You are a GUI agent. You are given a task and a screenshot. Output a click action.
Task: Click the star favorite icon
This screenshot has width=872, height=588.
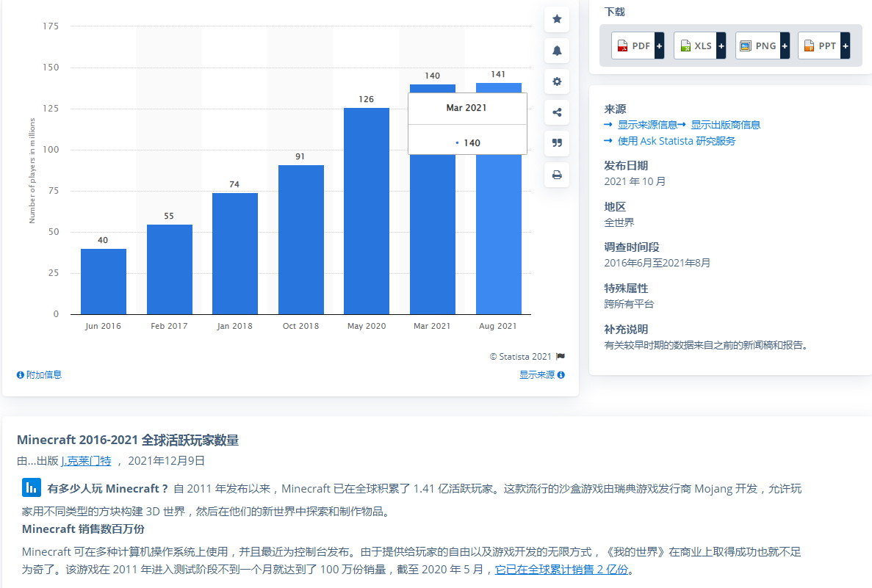pyautogui.click(x=557, y=19)
